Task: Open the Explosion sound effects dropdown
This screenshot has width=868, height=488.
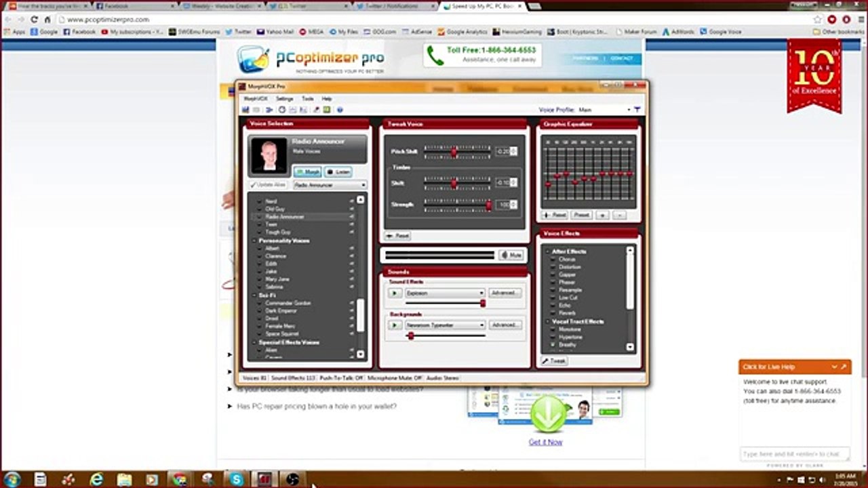Action: [x=444, y=293]
